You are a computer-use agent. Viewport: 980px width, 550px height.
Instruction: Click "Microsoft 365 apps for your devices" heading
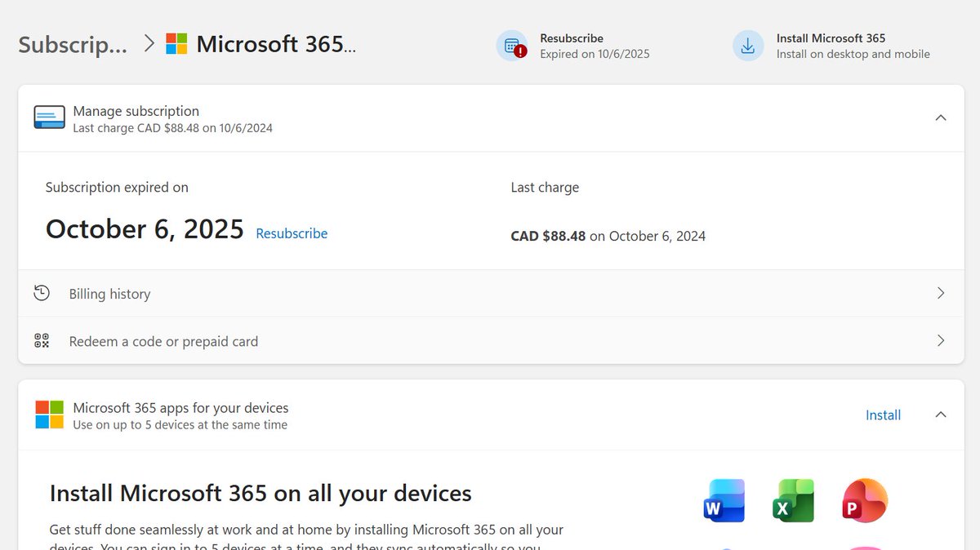point(180,408)
